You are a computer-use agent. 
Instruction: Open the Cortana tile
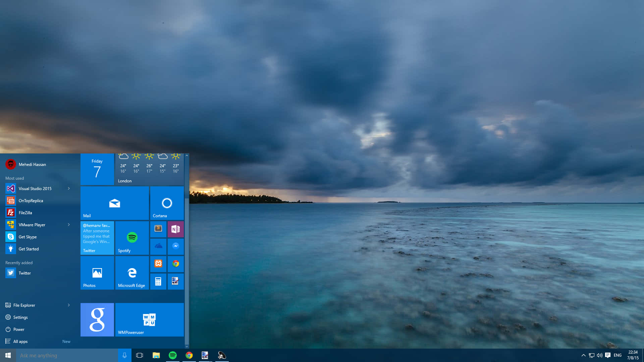point(167,203)
